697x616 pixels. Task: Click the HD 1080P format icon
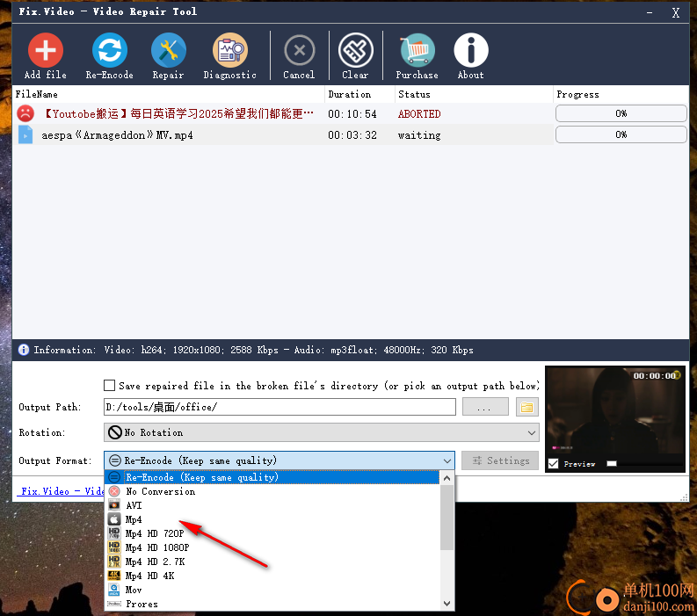point(114,547)
